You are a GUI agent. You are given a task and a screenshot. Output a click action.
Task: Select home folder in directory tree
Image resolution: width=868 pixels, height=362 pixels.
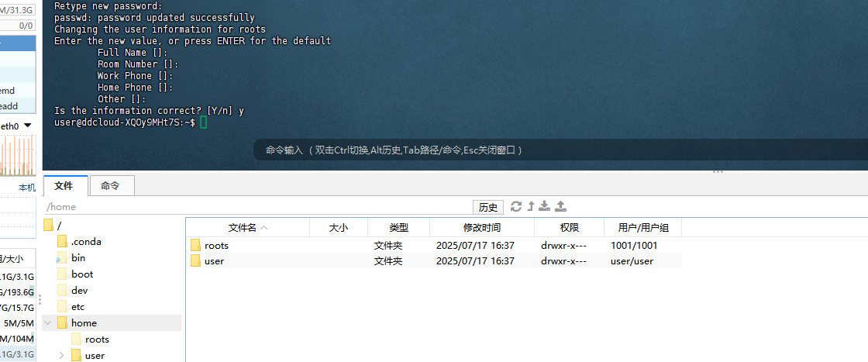click(x=84, y=322)
